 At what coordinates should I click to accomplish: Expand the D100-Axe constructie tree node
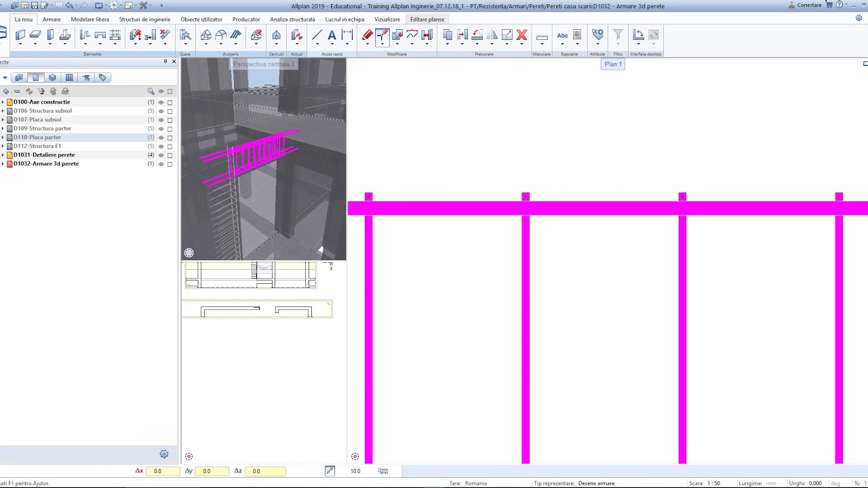tap(3, 102)
